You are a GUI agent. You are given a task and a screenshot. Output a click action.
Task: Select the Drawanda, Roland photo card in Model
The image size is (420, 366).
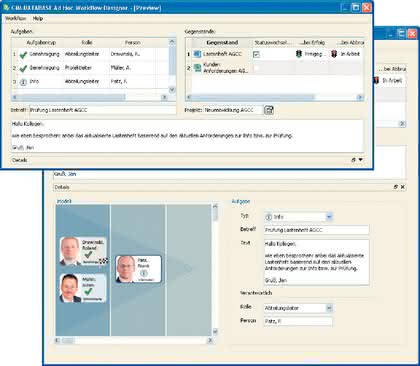pyautogui.click(x=84, y=251)
